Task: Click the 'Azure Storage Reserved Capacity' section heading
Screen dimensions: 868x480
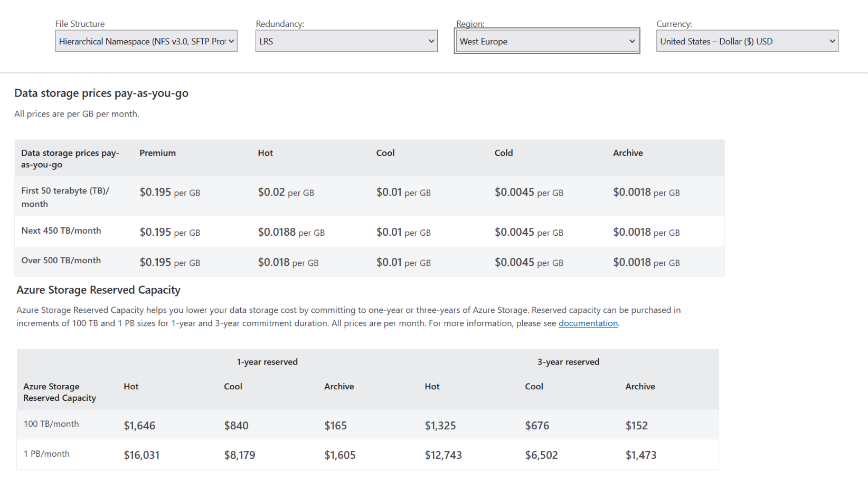Action: click(98, 290)
